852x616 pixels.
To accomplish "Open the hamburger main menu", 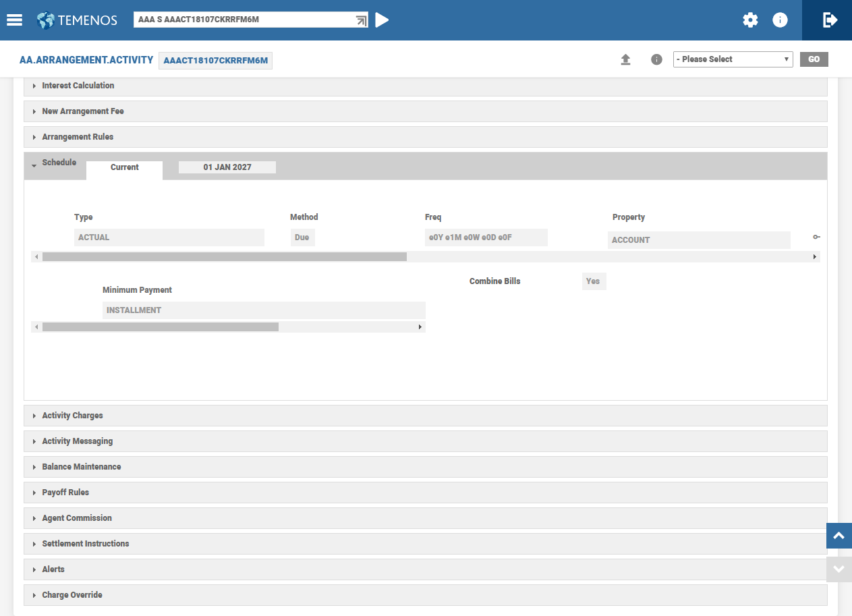I will (14, 20).
